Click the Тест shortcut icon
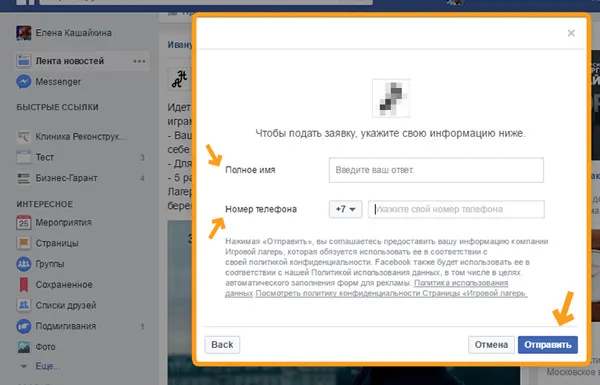This screenshot has width=600, height=385. pyautogui.click(x=24, y=157)
